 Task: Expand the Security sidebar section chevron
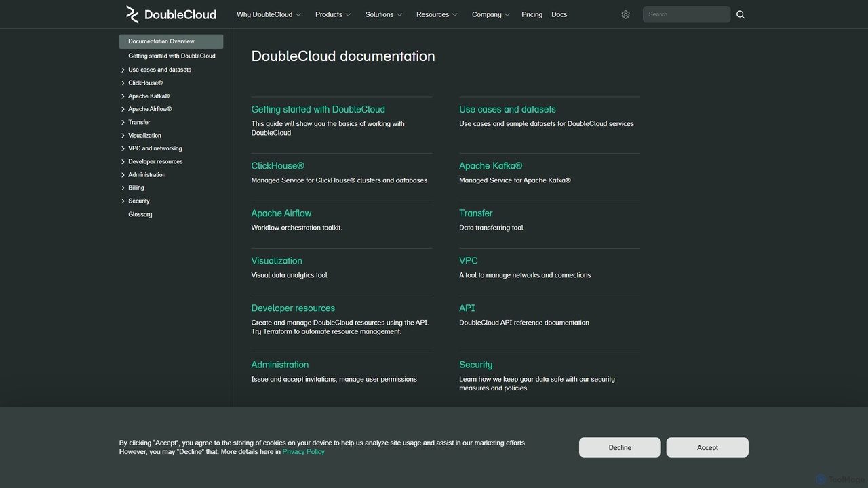[x=123, y=201]
